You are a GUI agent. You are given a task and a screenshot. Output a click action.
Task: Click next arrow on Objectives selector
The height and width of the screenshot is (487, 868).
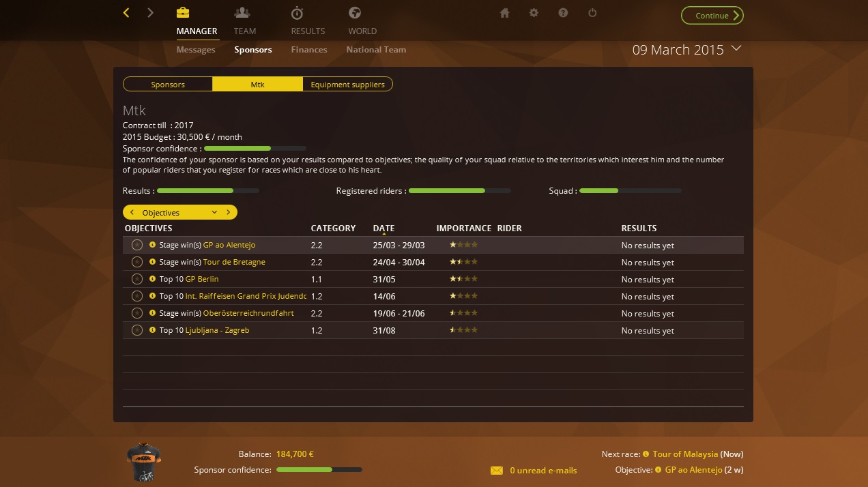[228, 213]
